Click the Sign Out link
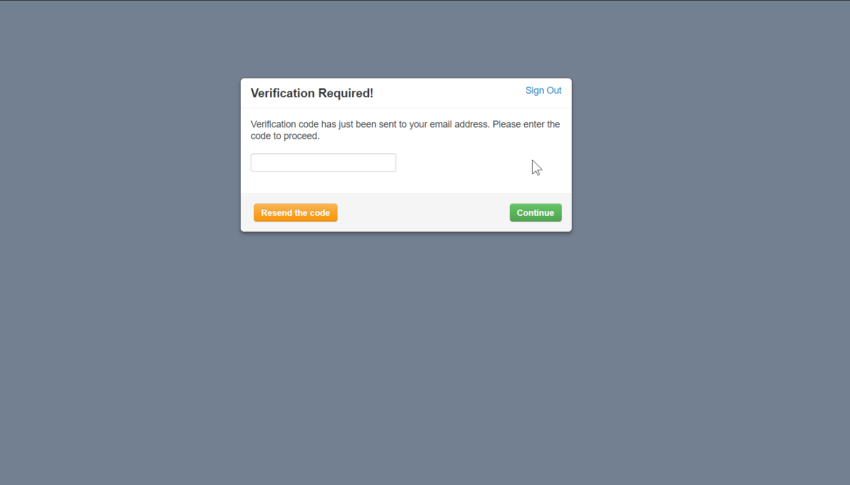 (543, 90)
